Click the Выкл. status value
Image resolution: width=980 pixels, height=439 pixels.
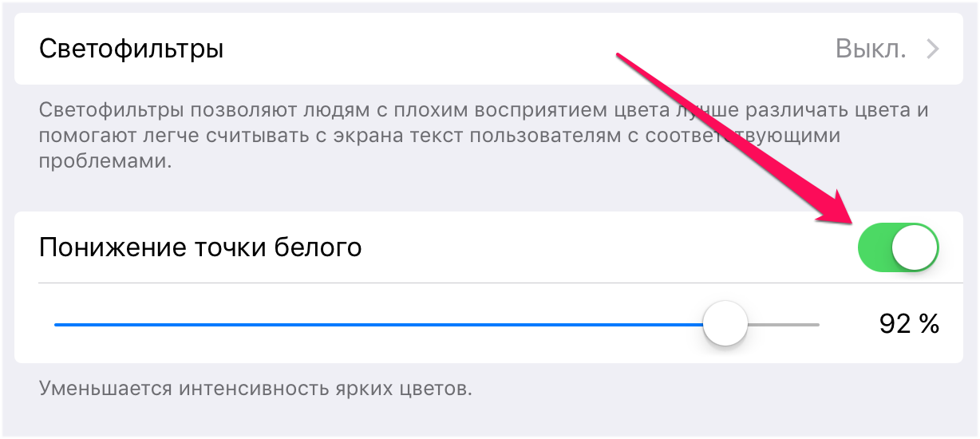[871, 49]
